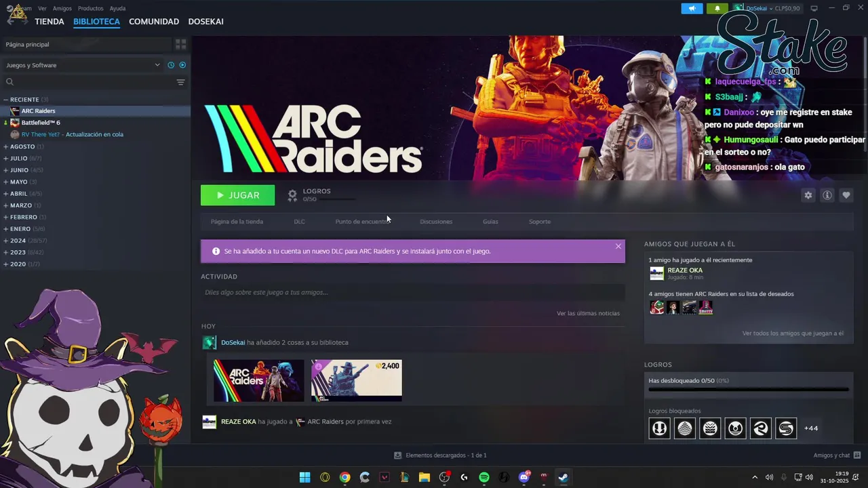Open the 2,400 DLC activity thumbnail
This screenshot has height=488, width=868.
[356, 380]
